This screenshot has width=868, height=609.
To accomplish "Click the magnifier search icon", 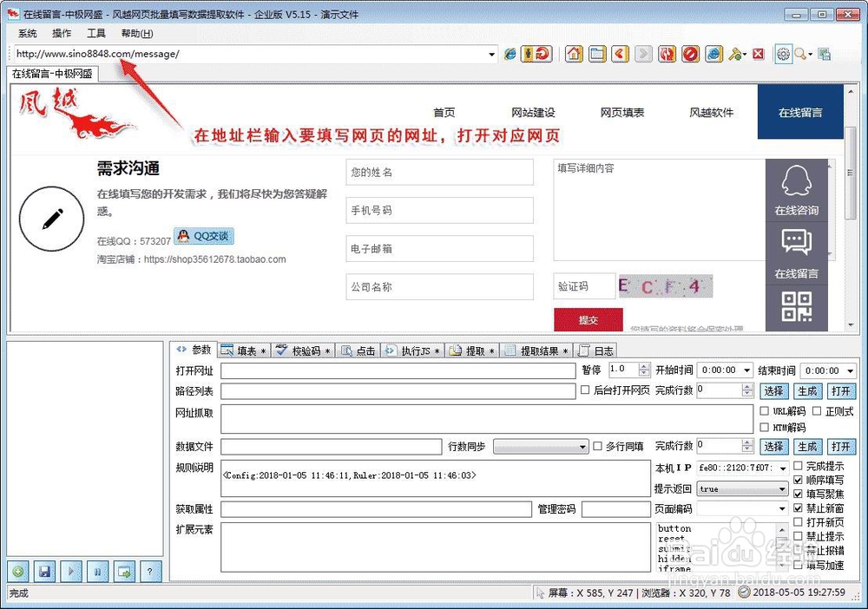I will click(800, 54).
